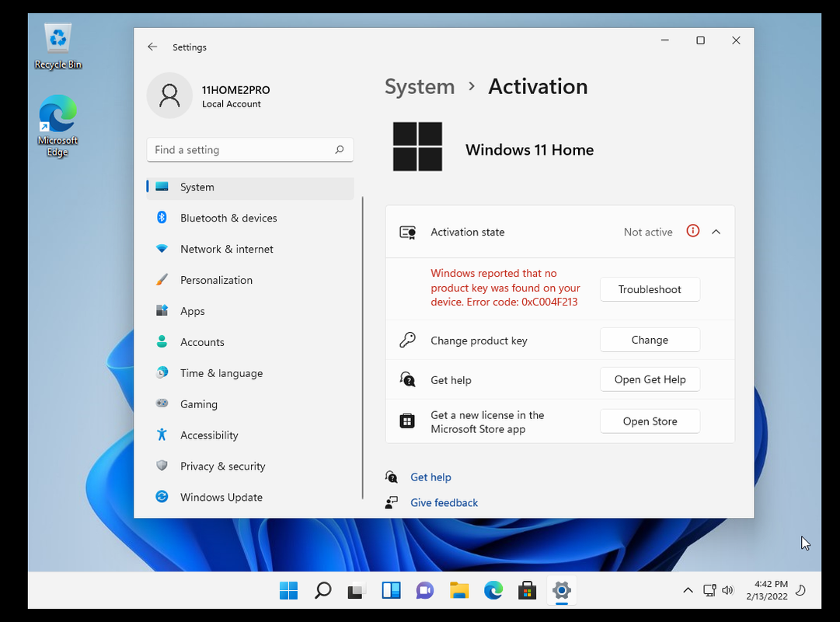840x622 pixels.
Task: Click the volume speaker icon in tray
Action: click(x=727, y=590)
